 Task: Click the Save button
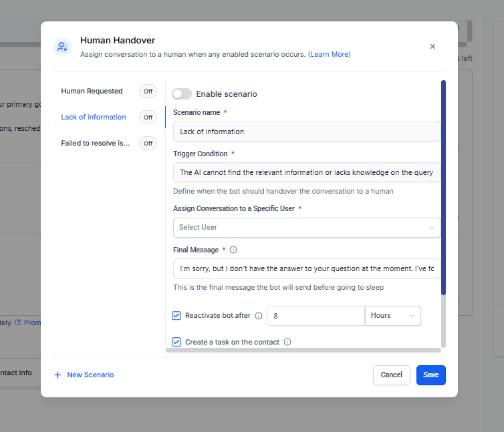click(430, 375)
